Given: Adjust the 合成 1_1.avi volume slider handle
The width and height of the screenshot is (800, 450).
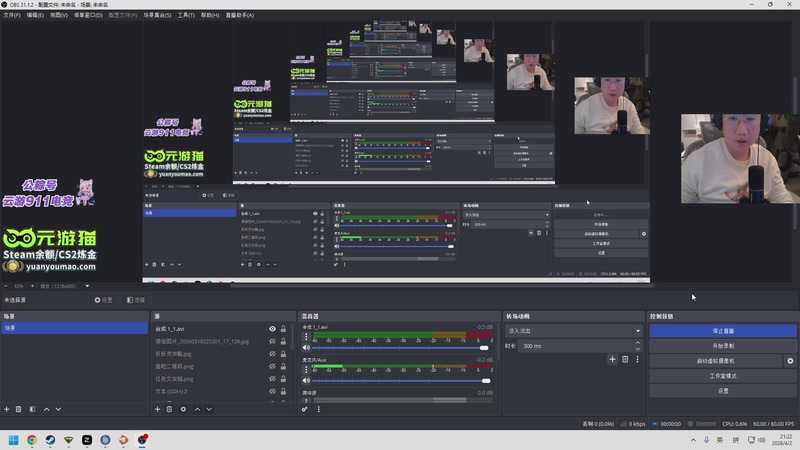Looking at the screenshot, I should tap(484, 348).
